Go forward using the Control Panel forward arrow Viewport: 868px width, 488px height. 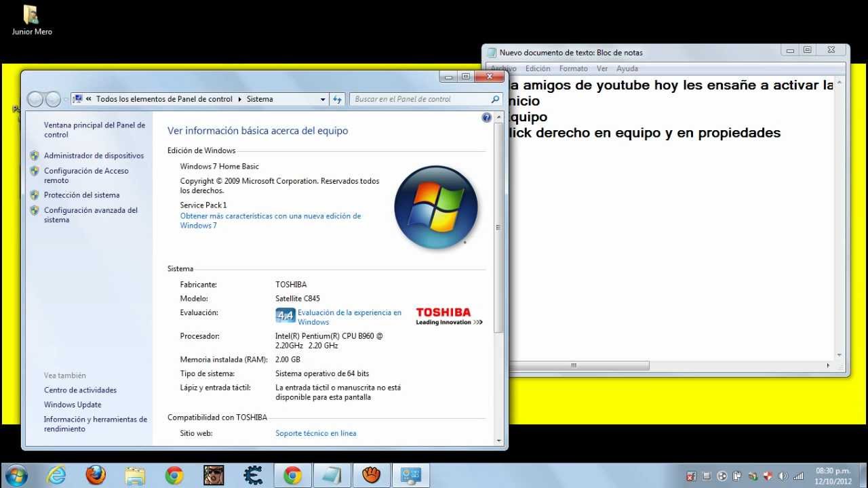tap(53, 99)
